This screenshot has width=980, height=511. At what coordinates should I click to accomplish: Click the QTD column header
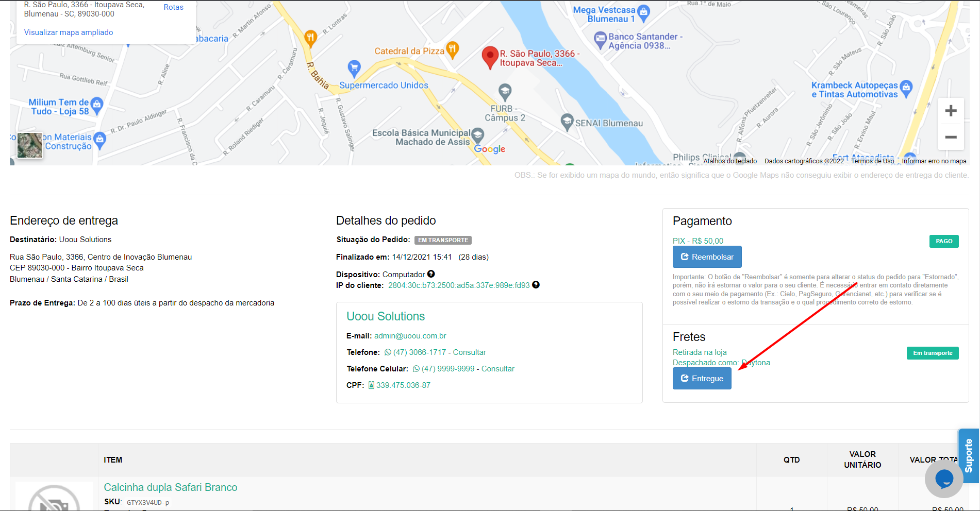tap(792, 460)
